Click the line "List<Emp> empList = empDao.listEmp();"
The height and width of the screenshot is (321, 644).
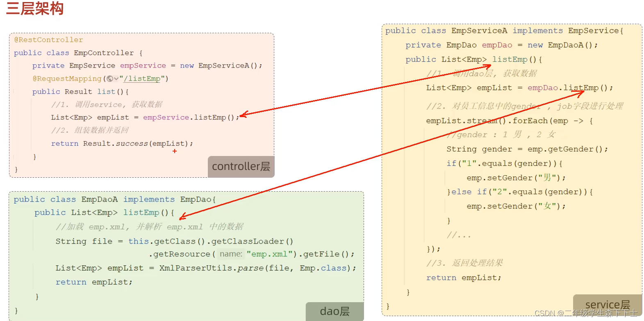(x=520, y=88)
